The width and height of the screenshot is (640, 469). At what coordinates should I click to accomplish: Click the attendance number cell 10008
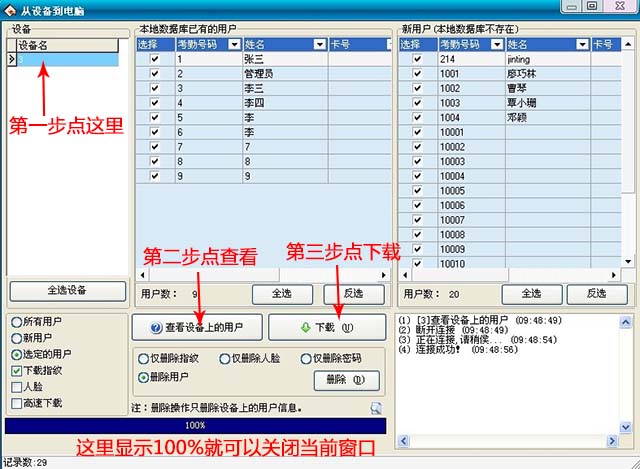click(x=472, y=234)
